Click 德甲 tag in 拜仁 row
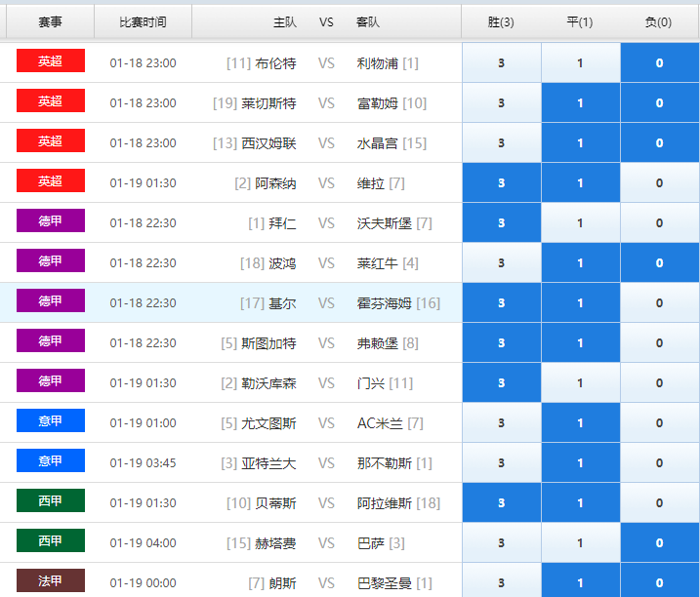 (x=51, y=220)
